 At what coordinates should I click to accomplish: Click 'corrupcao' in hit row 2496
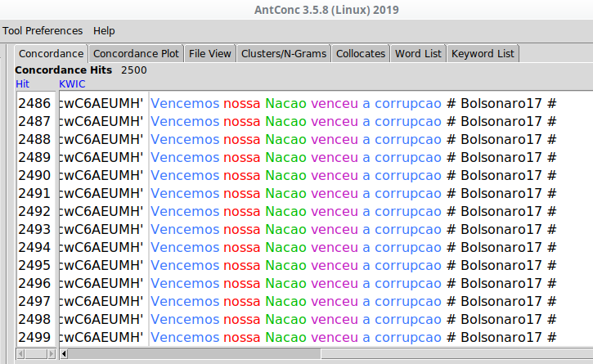click(407, 283)
